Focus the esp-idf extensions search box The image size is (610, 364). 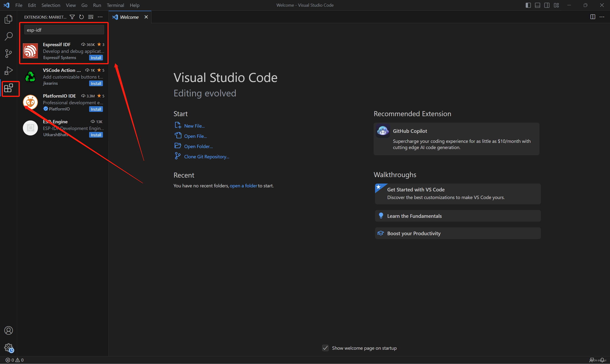click(64, 30)
